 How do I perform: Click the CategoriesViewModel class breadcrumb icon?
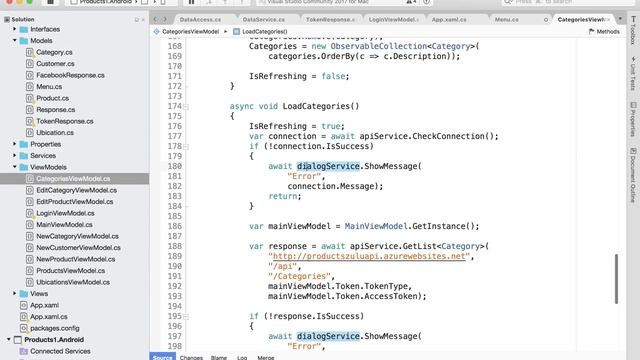(x=157, y=31)
